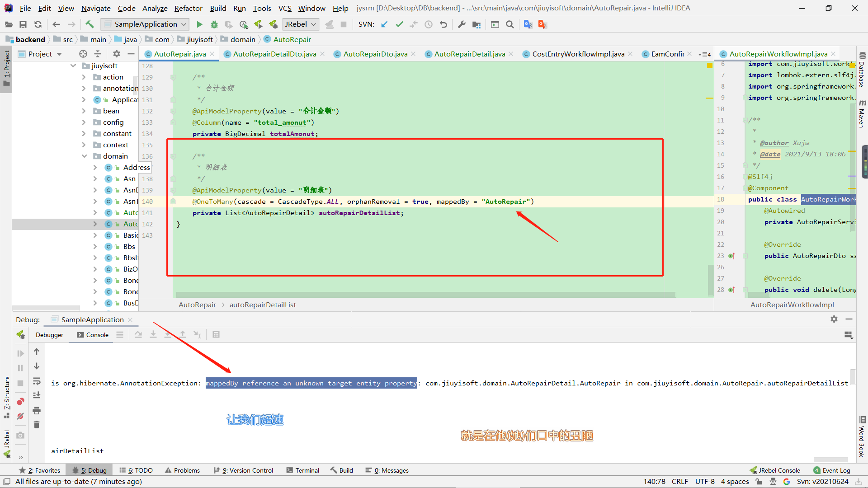Select autoRepairDetailList in the editor breadcrumbs

263,305
